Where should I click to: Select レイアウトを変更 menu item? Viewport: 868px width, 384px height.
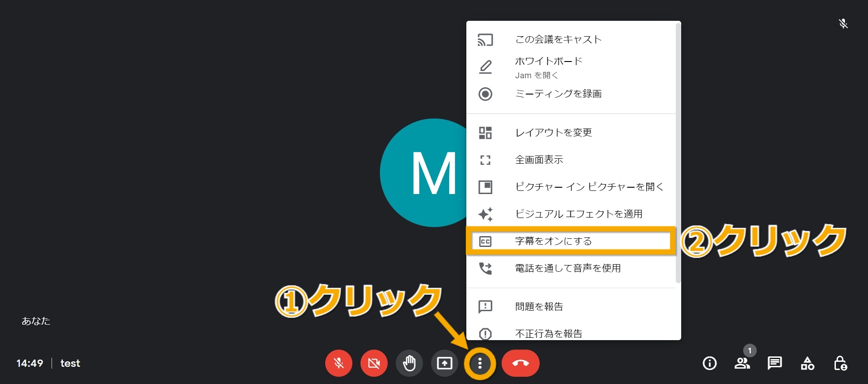pos(571,133)
